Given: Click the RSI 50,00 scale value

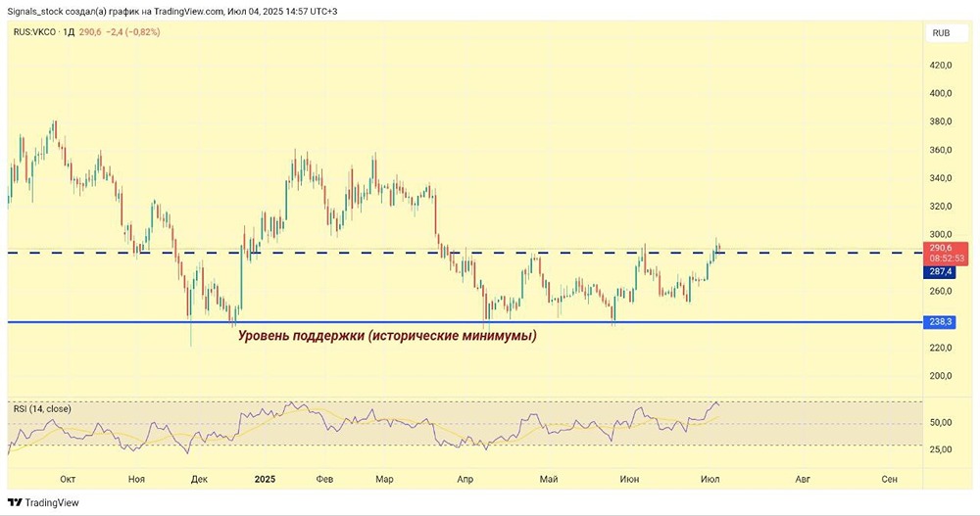Looking at the screenshot, I should pos(941,422).
